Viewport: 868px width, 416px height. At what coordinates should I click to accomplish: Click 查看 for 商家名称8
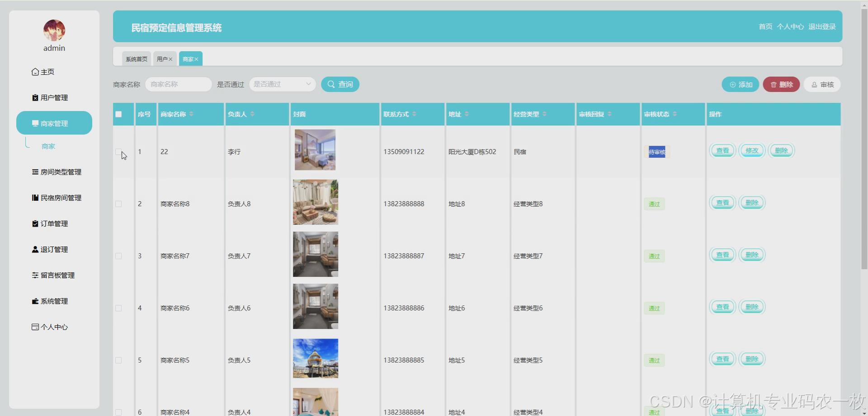[722, 203]
